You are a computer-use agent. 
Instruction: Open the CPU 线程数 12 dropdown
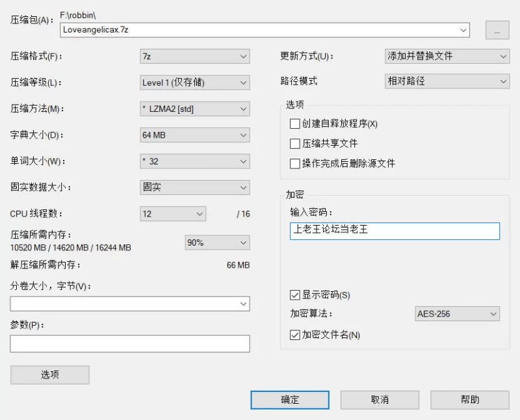tap(173, 214)
